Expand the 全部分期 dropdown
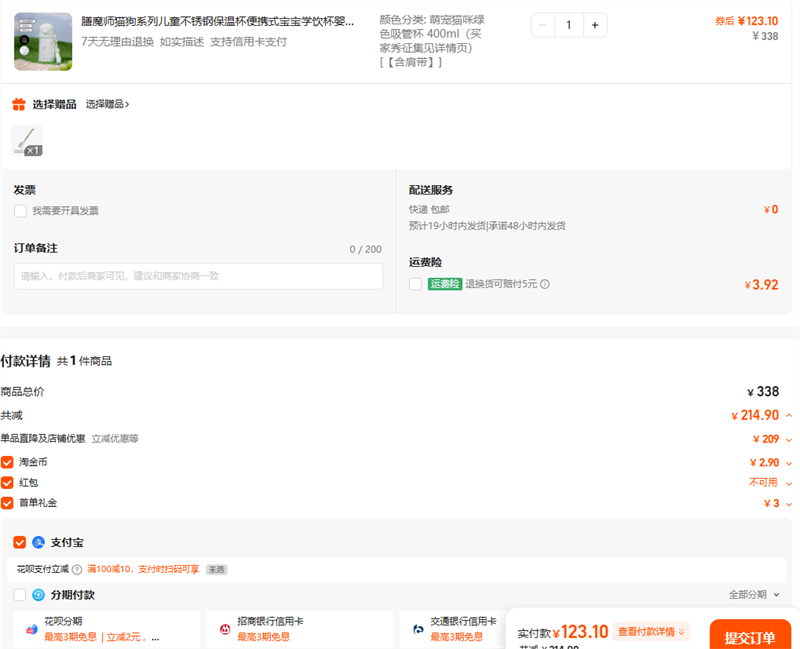 pos(754,595)
